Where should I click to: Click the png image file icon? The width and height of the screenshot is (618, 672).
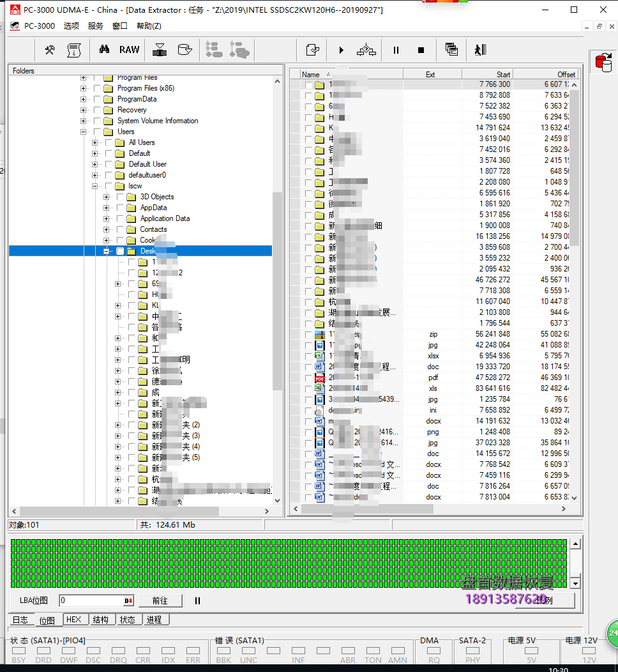[x=319, y=432]
